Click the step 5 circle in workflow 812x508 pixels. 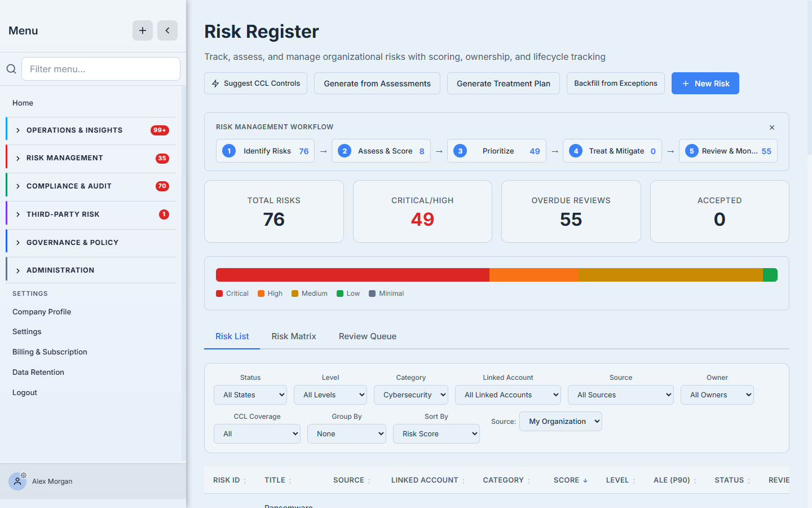click(692, 151)
